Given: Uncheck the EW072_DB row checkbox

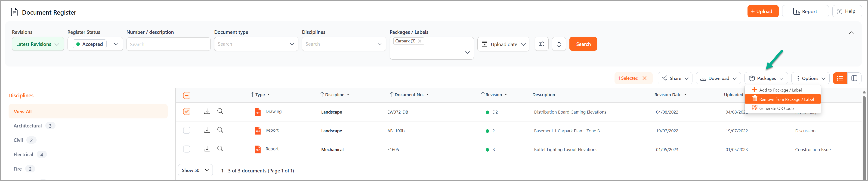Looking at the screenshot, I should (x=187, y=111).
